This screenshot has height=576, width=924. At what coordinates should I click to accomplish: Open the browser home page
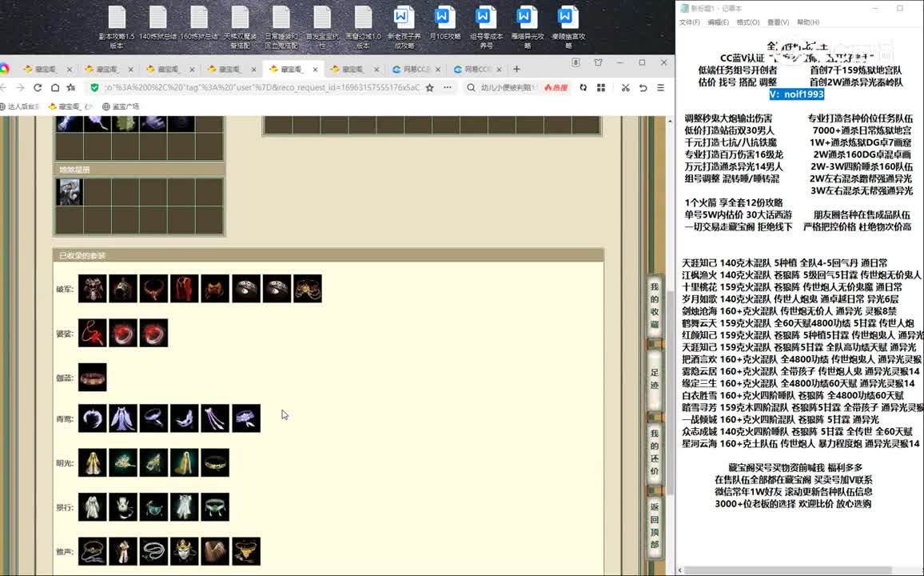[x=55, y=87]
